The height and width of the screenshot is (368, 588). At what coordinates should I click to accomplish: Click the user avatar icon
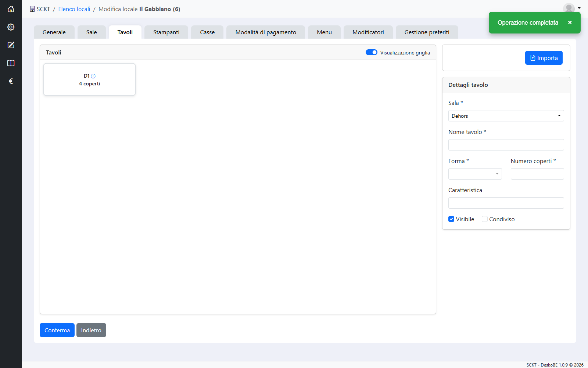click(569, 8)
